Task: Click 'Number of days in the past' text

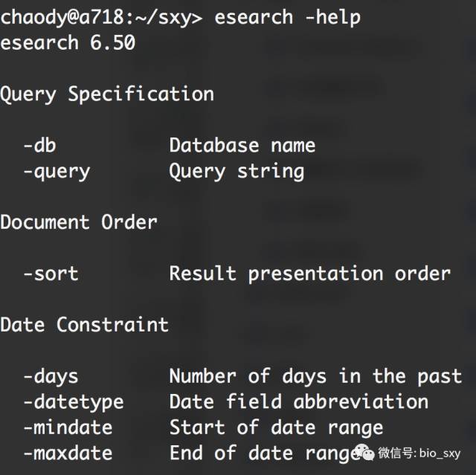Action: tap(315, 377)
